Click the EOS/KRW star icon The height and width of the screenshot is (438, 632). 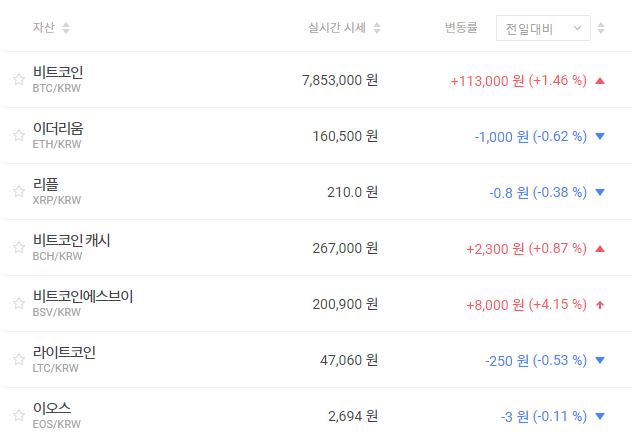tap(18, 416)
